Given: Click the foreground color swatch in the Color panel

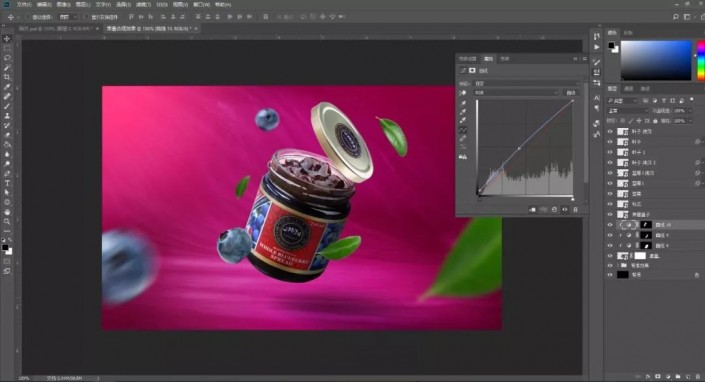Looking at the screenshot, I should point(611,45).
